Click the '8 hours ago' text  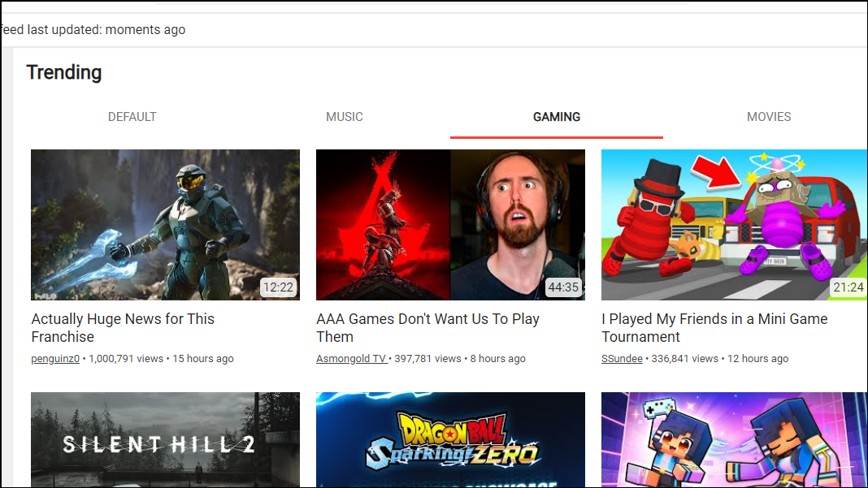coord(497,359)
